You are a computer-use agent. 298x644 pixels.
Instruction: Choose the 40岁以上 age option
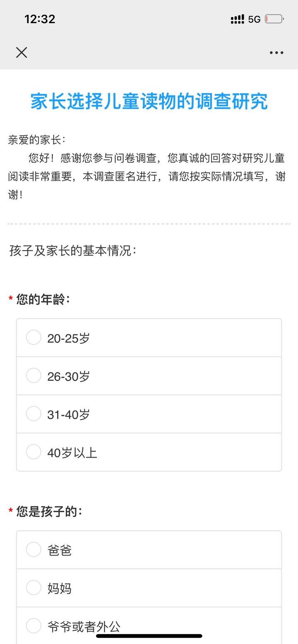(149, 452)
